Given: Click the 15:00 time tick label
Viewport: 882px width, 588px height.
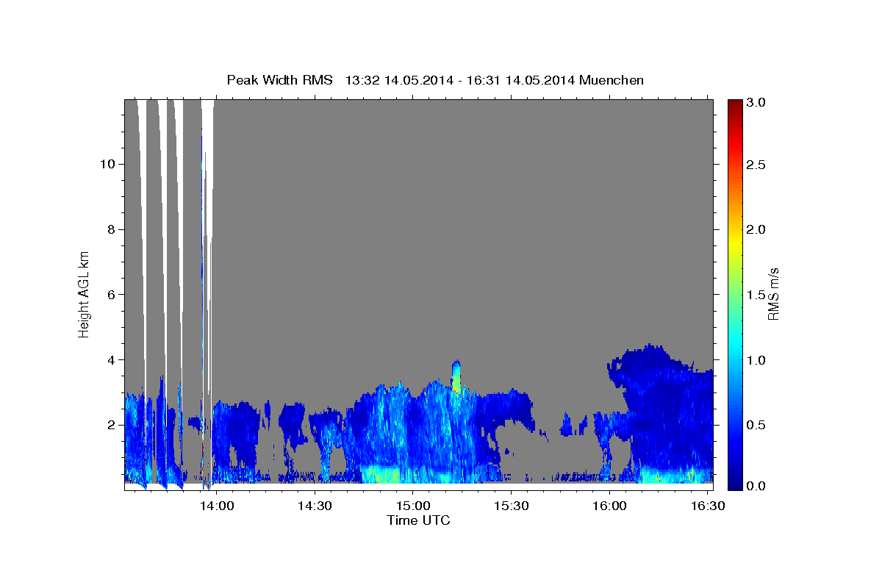Looking at the screenshot, I should click(x=413, y=506).
